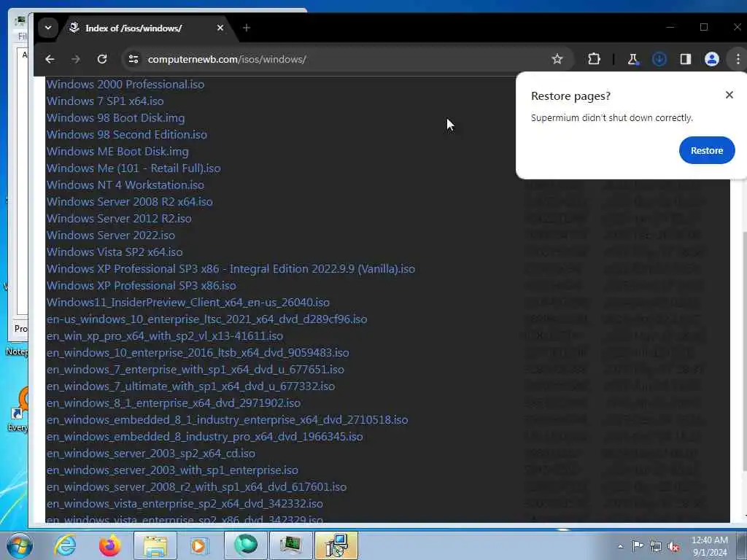Viewport: 747px width, 560px height.
Task: Close the Index of /isos/windows/ tab
Action: pyautogui.click(x=220, y=28)
